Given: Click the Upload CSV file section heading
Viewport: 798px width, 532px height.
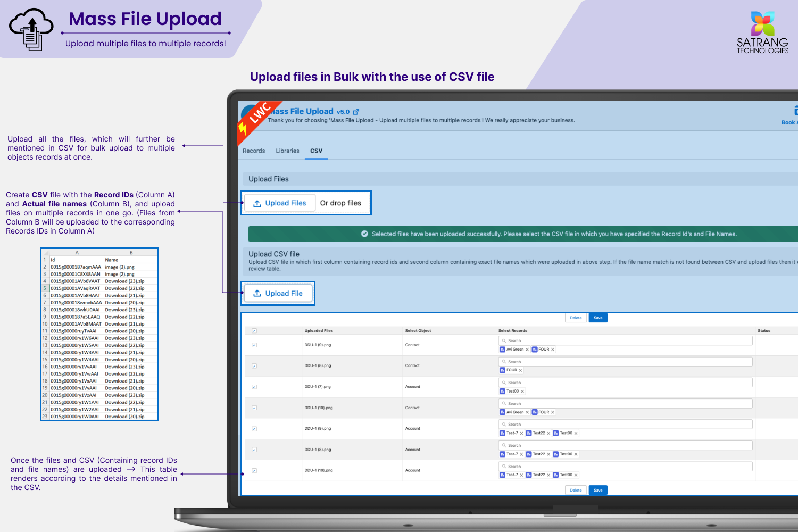Looking at the screenshot, I should 274,254.
